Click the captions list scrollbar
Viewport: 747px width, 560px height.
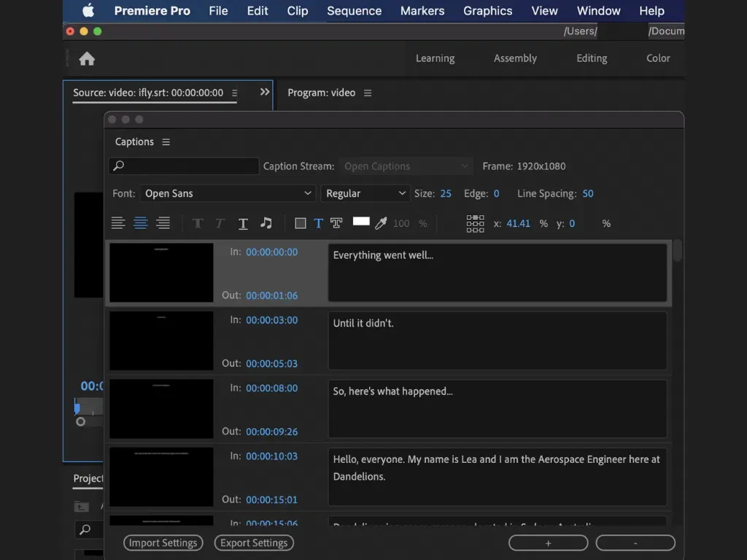click(678, 251)
